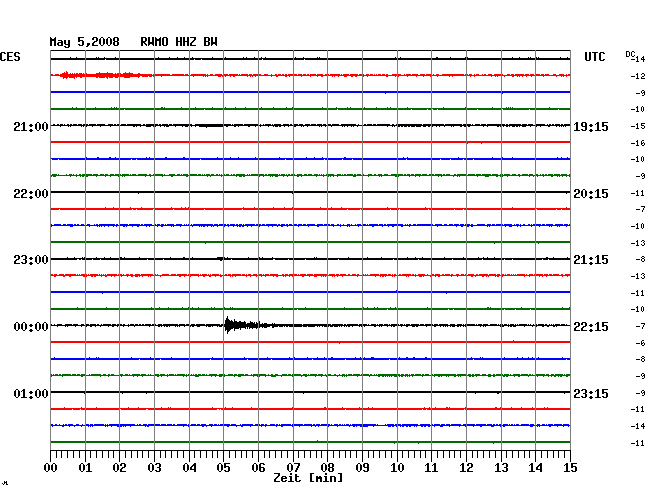Click the DC value -12
650x494 pixels.
(638, 76)
